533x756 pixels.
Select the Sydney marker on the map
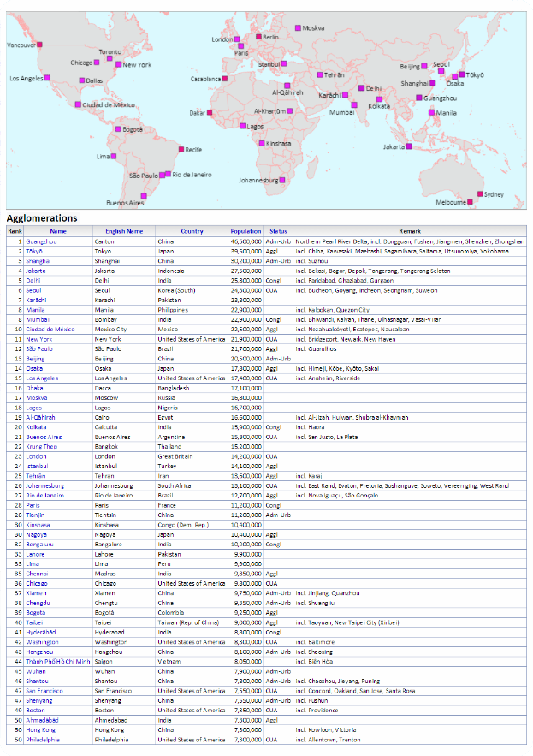click(x=480, y=193)
